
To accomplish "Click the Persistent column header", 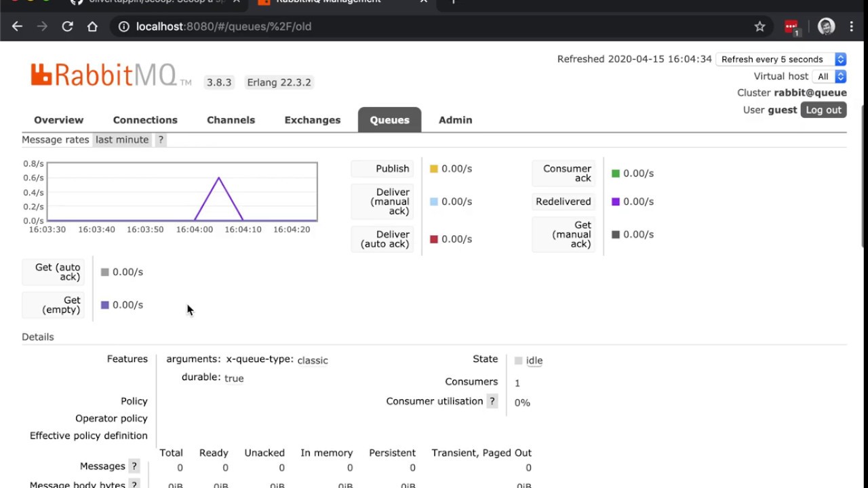I will [x=392, y=453].
